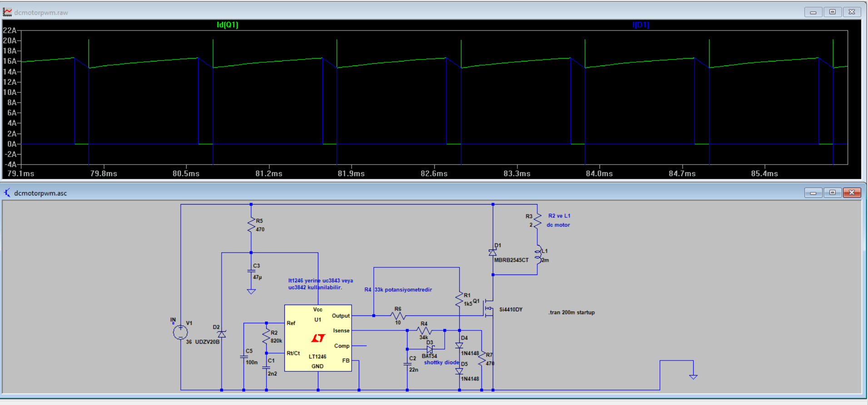Click the dcmotorpwm.raw title bar icon
This screenshot has height=405, width=868.
pos(7,12)
